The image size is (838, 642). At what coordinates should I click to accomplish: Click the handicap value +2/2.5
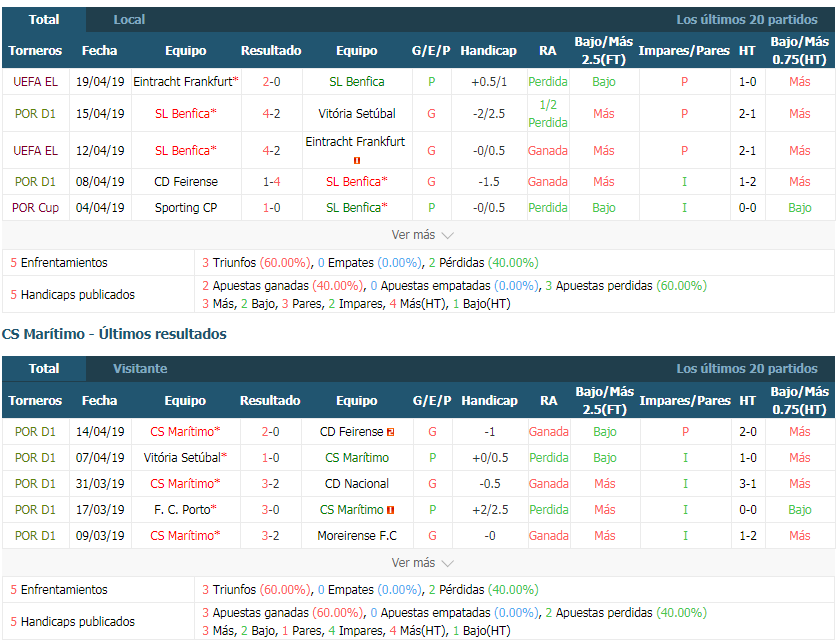490,510
